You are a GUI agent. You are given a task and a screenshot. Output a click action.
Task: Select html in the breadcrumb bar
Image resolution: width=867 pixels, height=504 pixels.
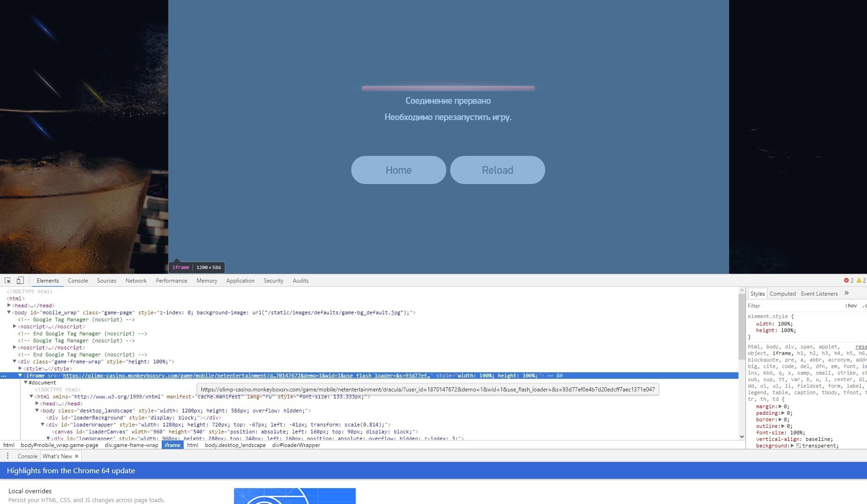pos(9,445)
